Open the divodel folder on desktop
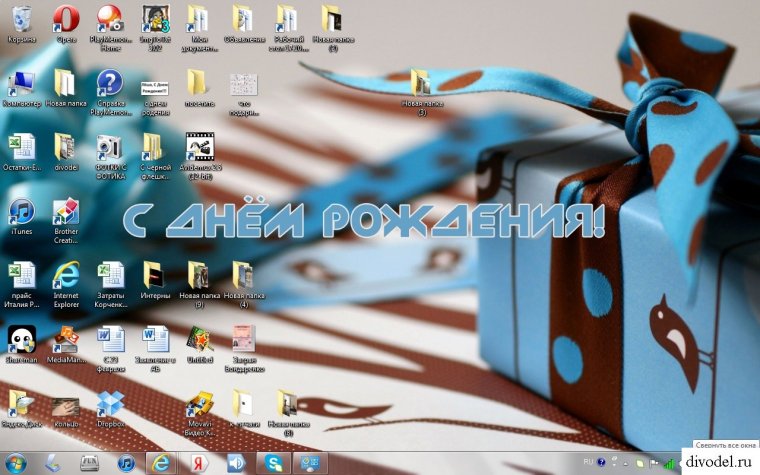Image resolution: width=760 pixels, height=475 pixels. (66, 147)
